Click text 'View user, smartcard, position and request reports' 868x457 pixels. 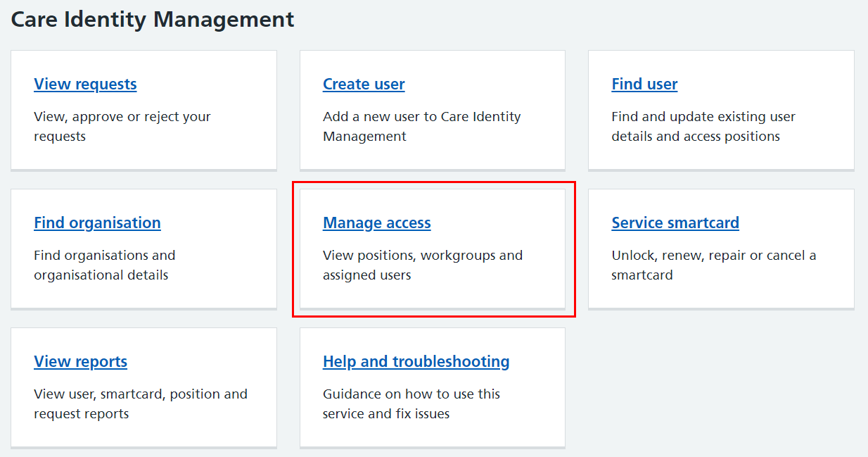coord(141,404)
